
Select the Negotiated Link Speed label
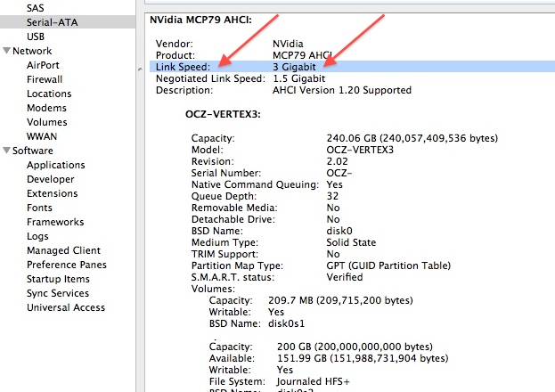point(210,78)
